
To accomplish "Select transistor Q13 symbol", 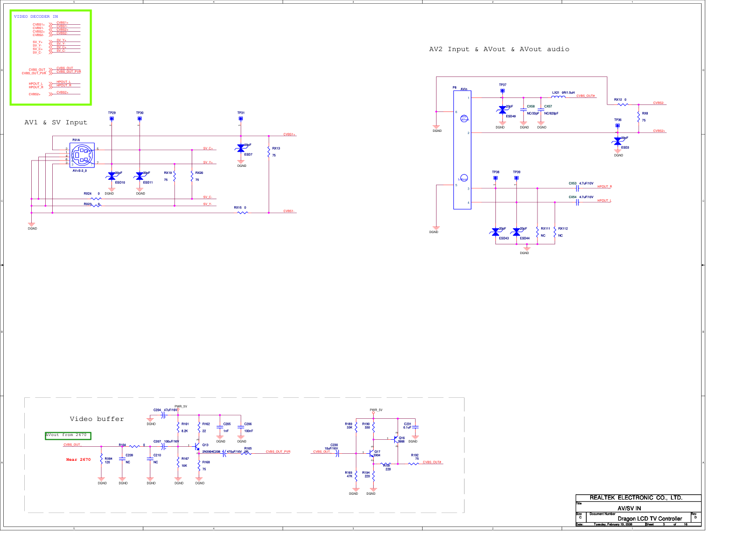I will [197, 446].
